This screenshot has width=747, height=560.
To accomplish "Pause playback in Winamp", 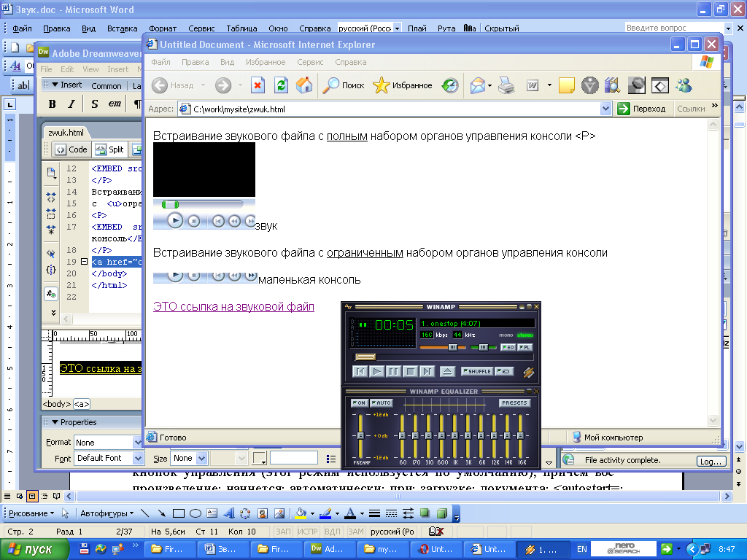I will (x=393, y=371).
